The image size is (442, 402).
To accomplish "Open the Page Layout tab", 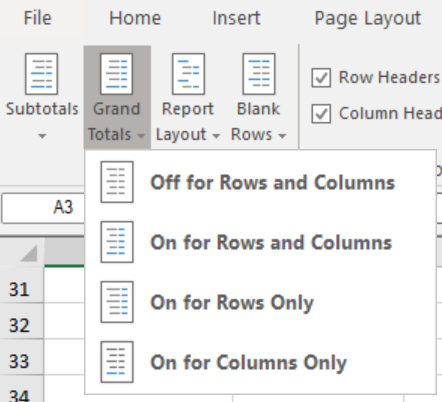I will pyautogui.click(x=368, y=19).
